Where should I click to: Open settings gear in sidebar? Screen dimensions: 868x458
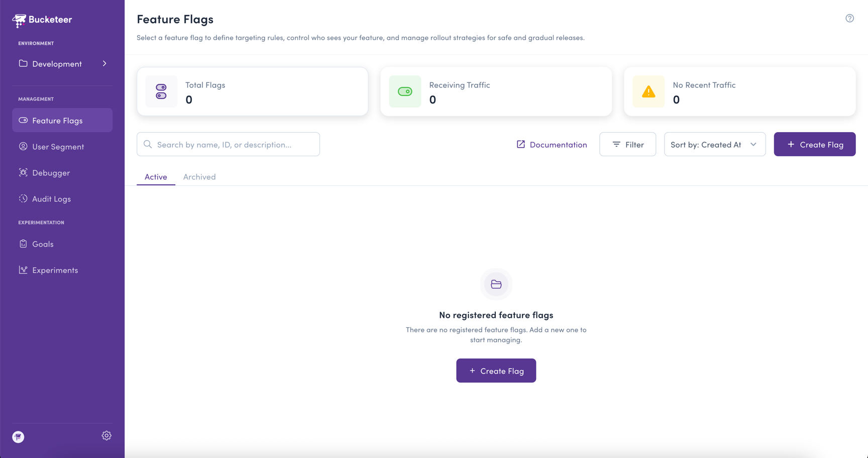106,436
